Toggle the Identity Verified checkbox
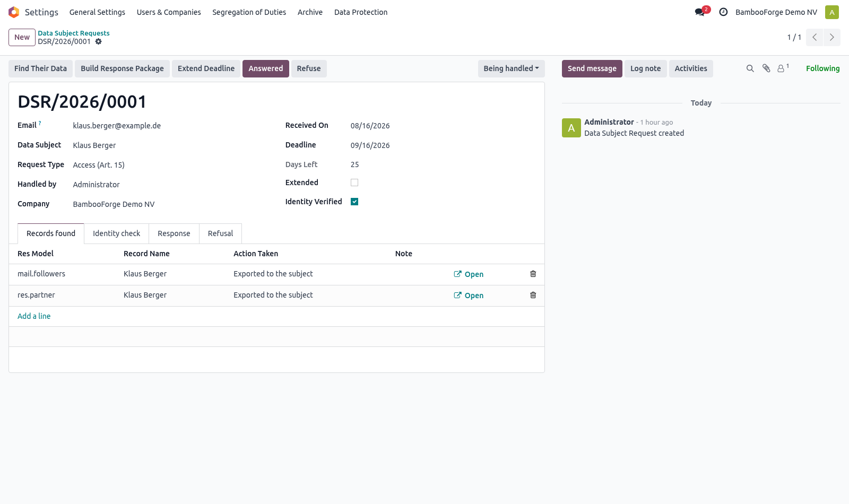The image size is (849, 504). pos(354,202)
